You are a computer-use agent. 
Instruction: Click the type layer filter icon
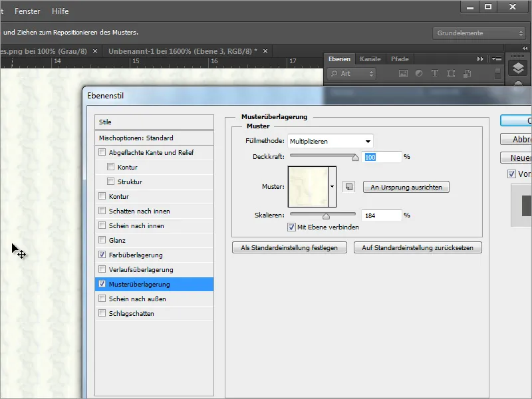point(435,74)
